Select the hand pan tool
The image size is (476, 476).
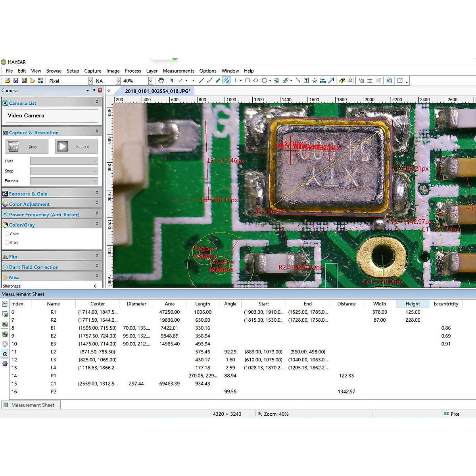tap(161, 81)
